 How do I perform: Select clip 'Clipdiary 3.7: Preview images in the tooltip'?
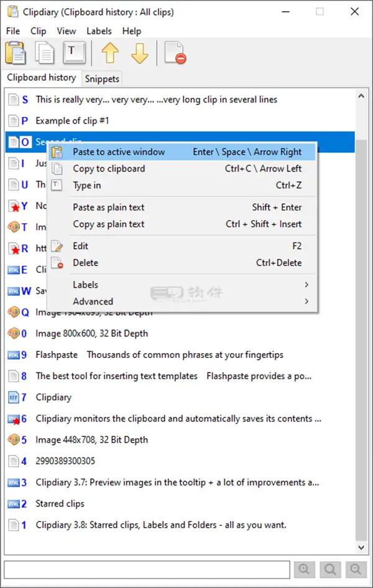click(180, 482)
